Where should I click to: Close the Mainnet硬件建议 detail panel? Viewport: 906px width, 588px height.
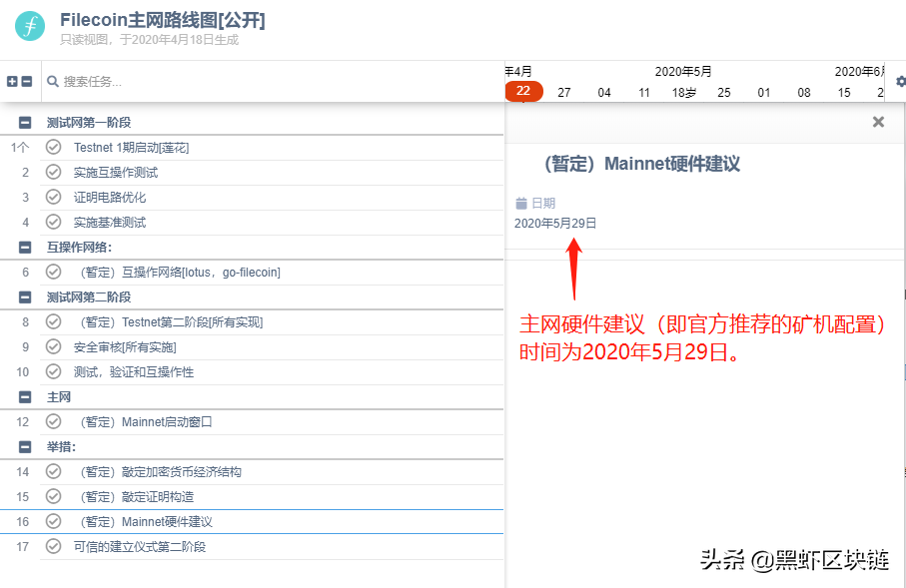[x=877, y=121]
